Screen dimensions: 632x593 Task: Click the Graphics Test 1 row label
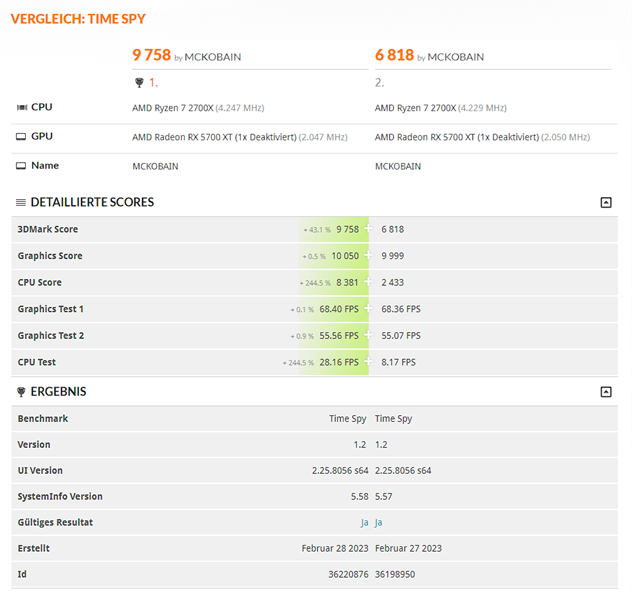(51, 309)
